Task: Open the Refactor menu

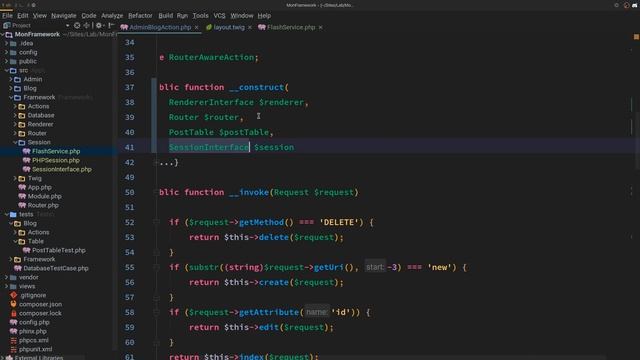Action: pos(140,16)
